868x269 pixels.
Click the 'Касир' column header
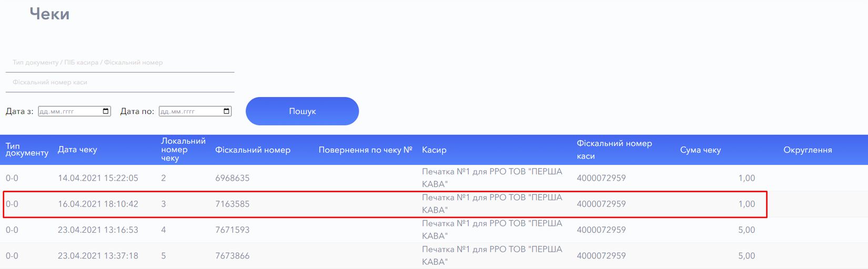click(434, 150)
